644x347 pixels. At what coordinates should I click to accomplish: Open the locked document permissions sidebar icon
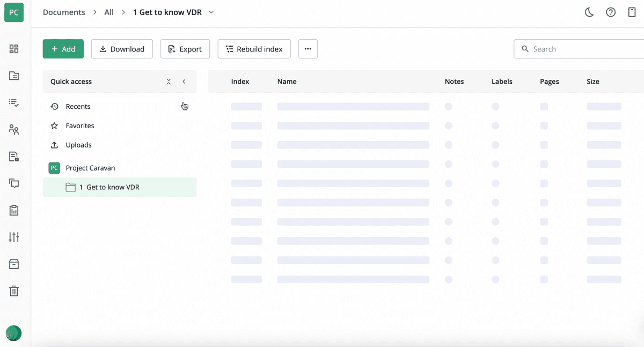pyautogui.click(x=14, y=157)
